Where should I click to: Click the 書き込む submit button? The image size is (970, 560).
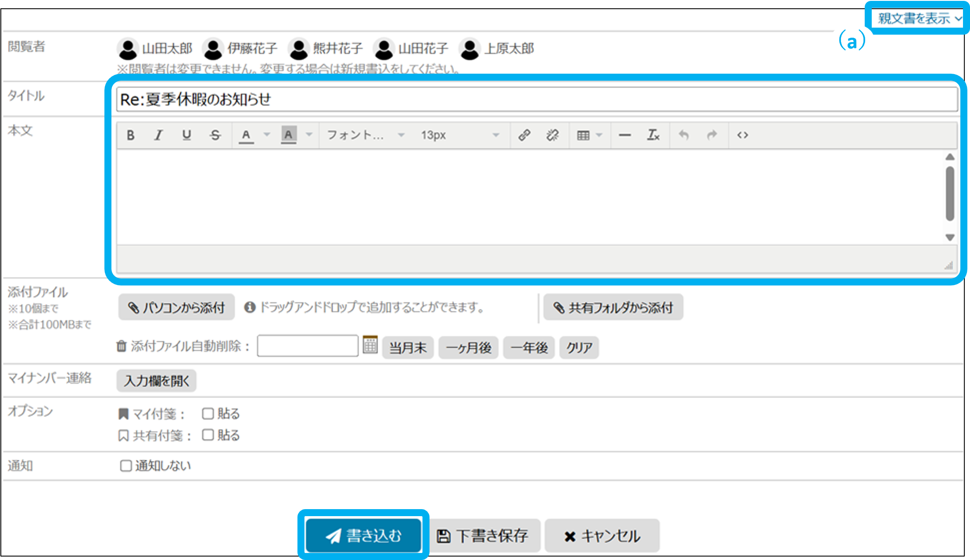(x=363, y=535)
